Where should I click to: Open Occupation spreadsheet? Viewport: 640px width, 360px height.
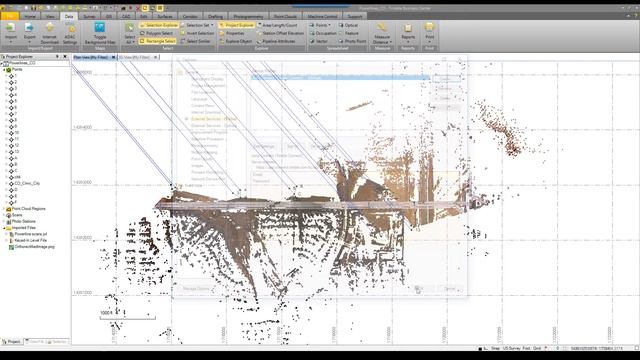tap(323, 33)
